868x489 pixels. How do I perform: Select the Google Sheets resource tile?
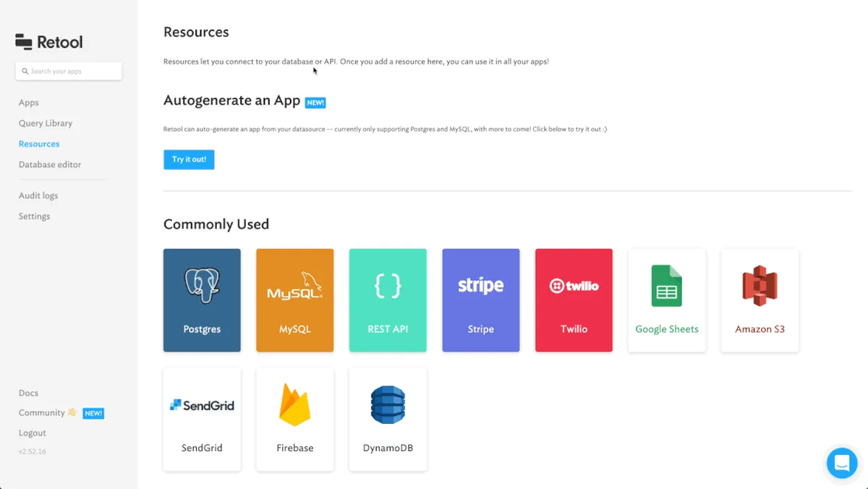tap(667, 300)
